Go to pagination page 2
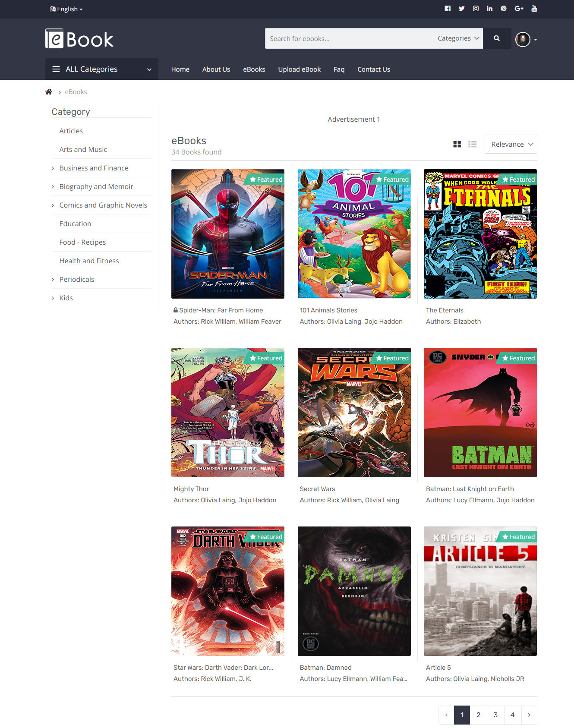Image resolution: width=574 pixels, height=728 pixels. pyautogui.click(x=478, y=715)
